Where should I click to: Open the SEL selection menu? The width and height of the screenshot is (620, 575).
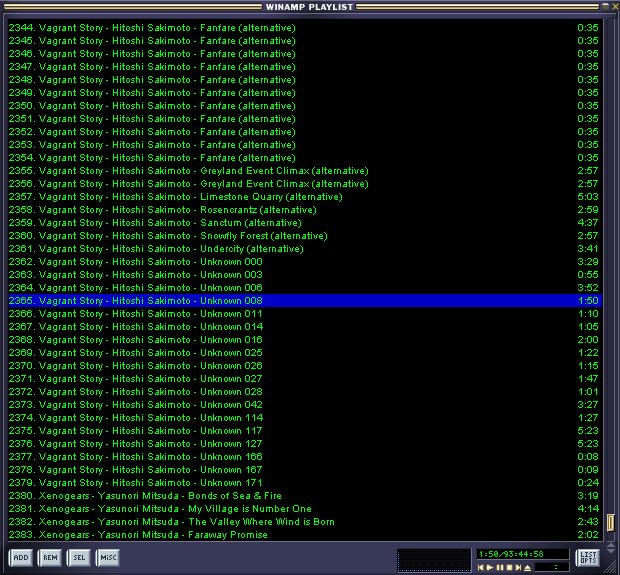[79, 557]
